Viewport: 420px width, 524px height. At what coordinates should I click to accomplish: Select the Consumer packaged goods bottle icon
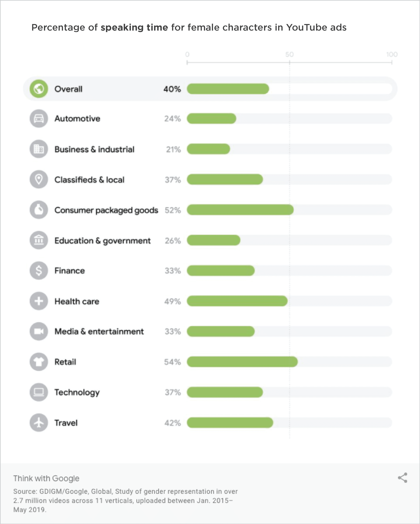coord(39,210)
